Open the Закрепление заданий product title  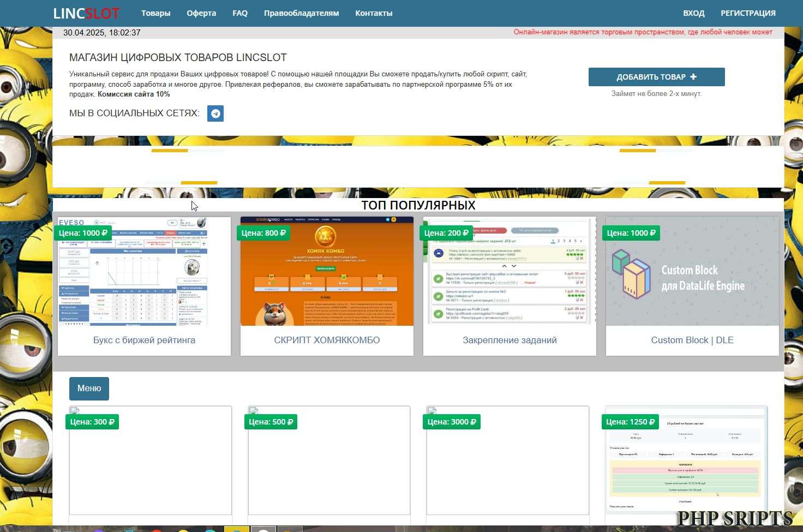[x=510, y=340]
